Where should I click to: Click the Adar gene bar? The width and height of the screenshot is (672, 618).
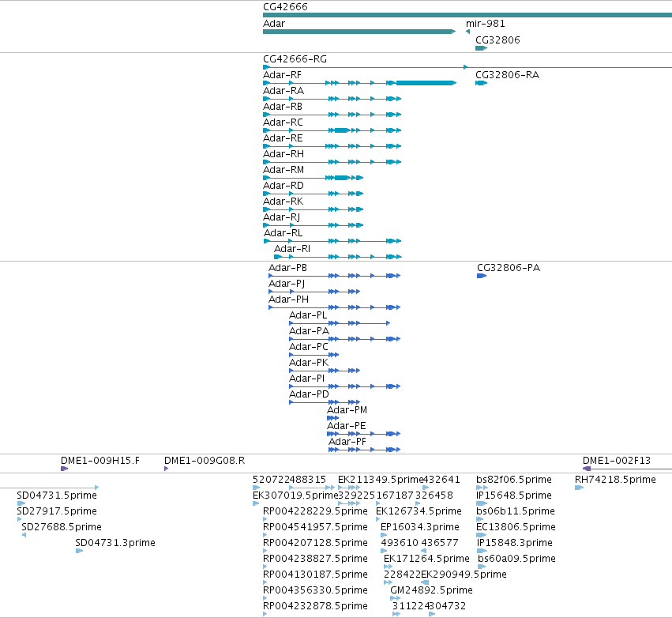point(359,32)
